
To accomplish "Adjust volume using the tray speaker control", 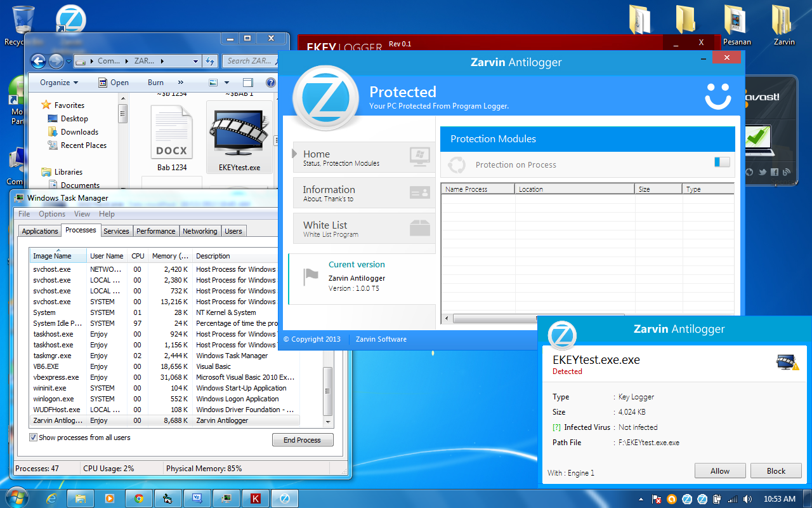I will (x=749, y=499).
